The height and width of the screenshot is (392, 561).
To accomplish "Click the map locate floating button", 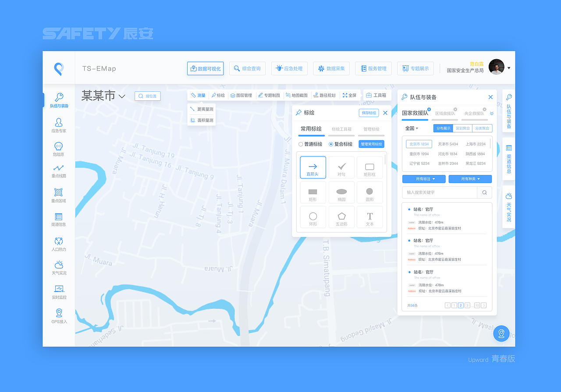I will click(501, 334).
